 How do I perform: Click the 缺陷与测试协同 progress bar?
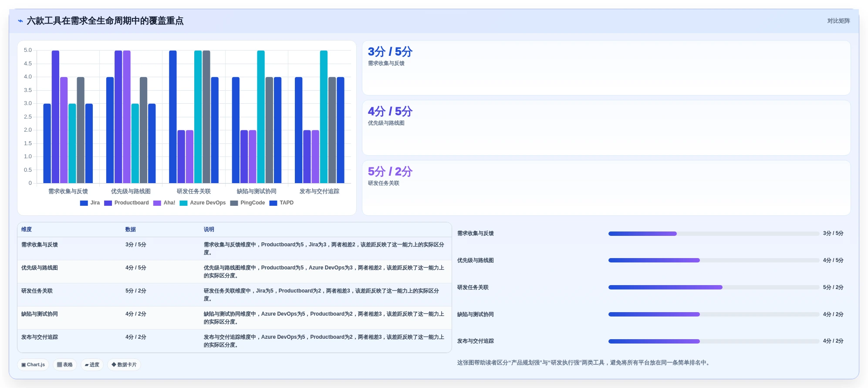(714, 314)
